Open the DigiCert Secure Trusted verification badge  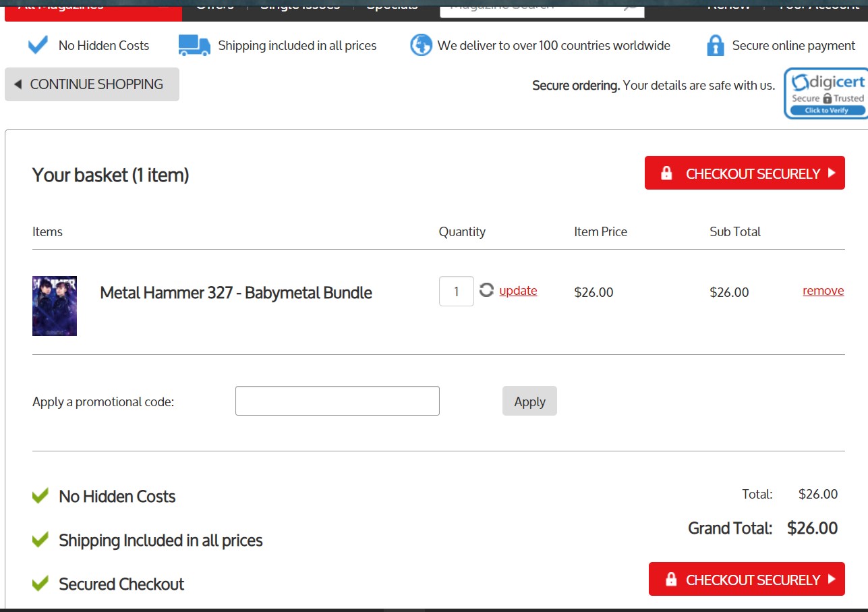tap(826, 93)
